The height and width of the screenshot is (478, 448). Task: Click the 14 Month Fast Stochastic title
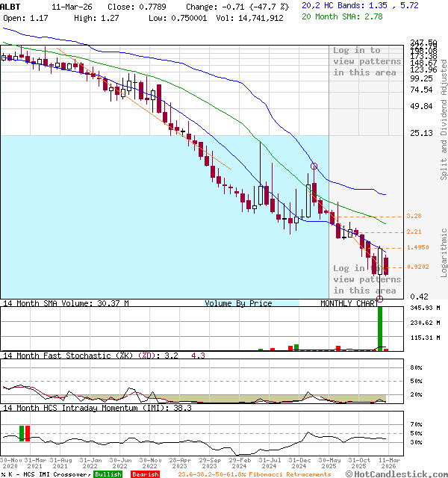tap(75, 356)
